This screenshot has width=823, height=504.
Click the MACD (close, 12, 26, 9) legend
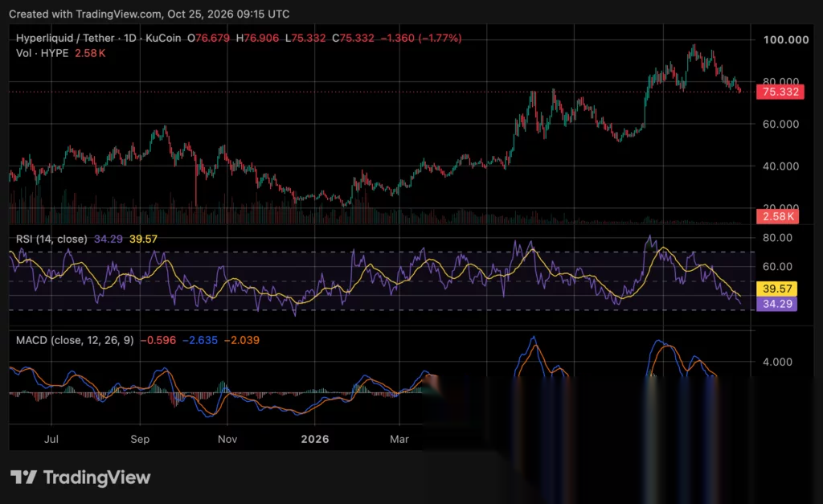tap(75, 340)
